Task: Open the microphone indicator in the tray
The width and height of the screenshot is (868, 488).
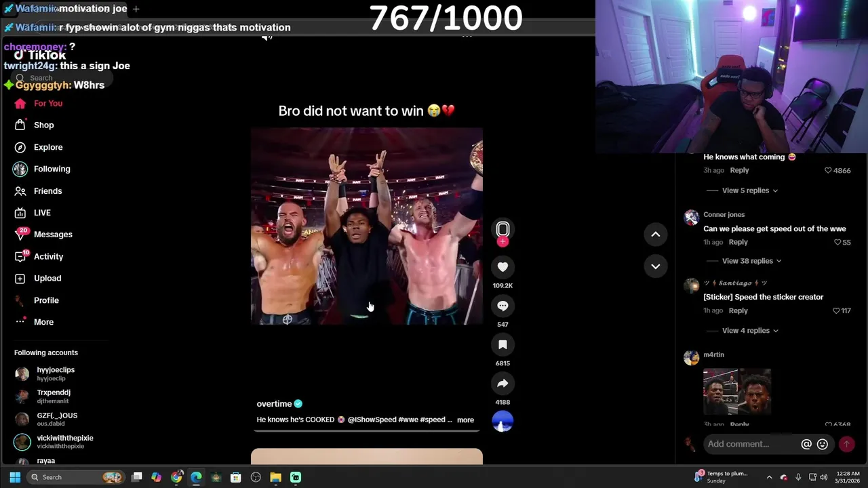Action: coord(798,477)
